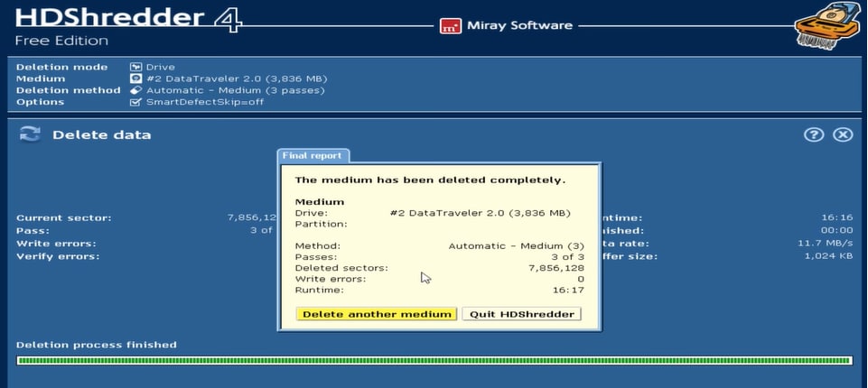Click the 16:17 runtime value

pos(568,290)
